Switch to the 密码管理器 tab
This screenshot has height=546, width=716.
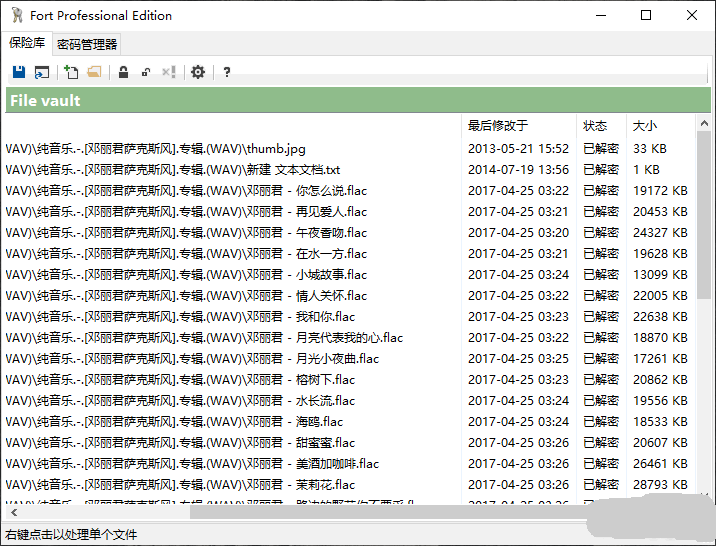(x=87, y=44)
